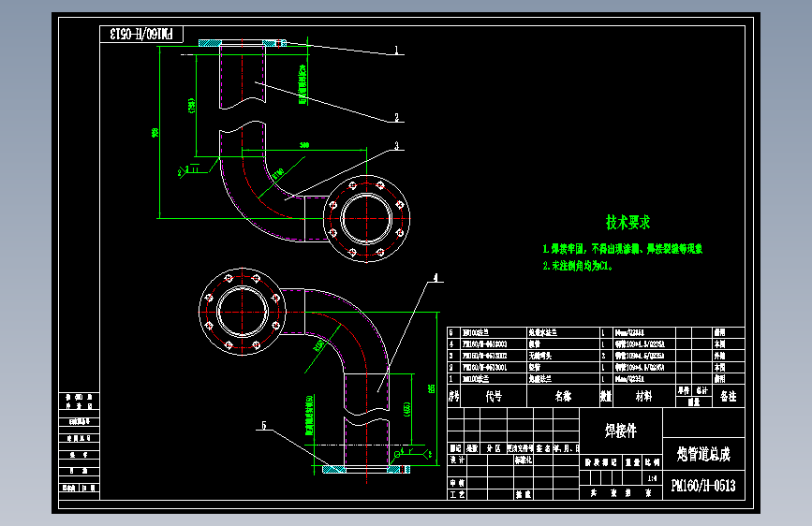Select balloon number 3 leader label

click(x=397, y=146)
